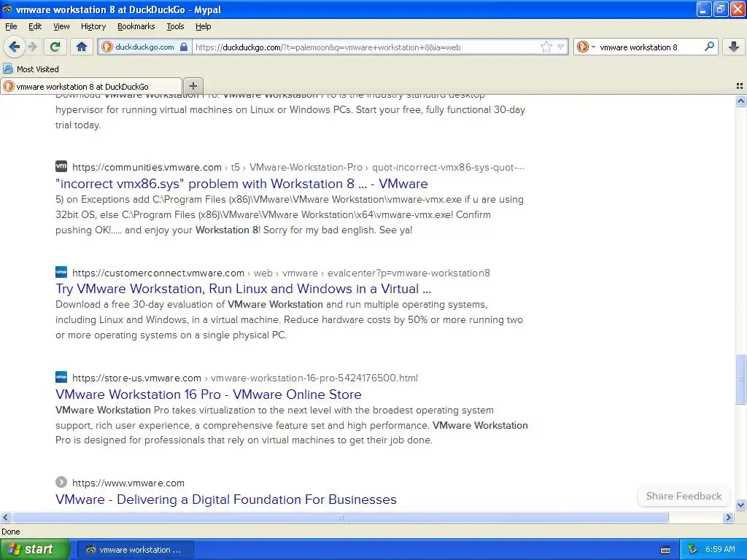This screenshot has width=747, height=560.
Task: Open 'VMware - Delivering a Digital Foundation' link
Action: pos(226,499)
